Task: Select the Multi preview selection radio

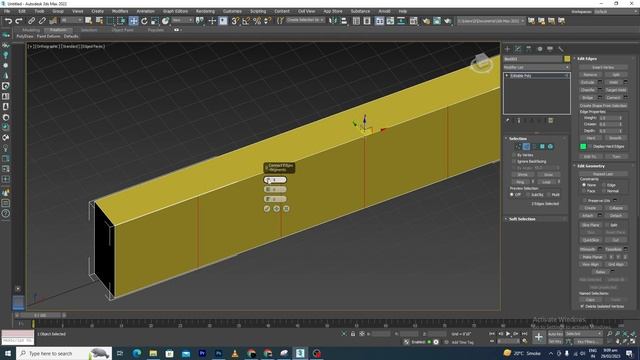Action: point(549,195)
